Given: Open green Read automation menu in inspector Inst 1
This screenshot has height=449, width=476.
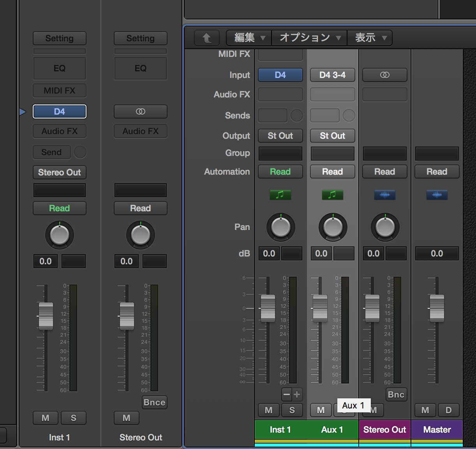Looking at the screenshot, I should 59,208.
